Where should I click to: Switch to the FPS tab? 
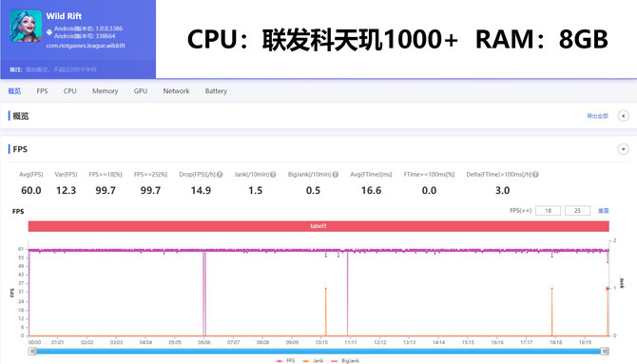click(x=42, y=91)
